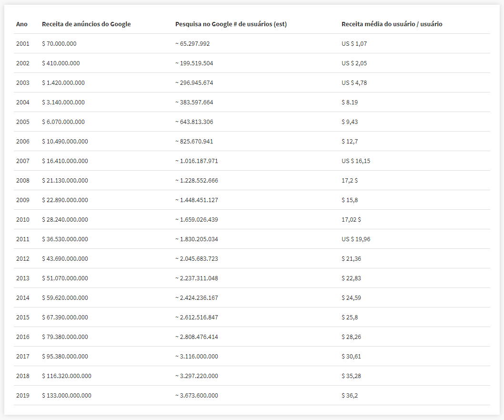Image resolution: width=504 pixels, height=420 pixels.
Task: Select the '$ 15,8' cell
Action: [350, 200]
